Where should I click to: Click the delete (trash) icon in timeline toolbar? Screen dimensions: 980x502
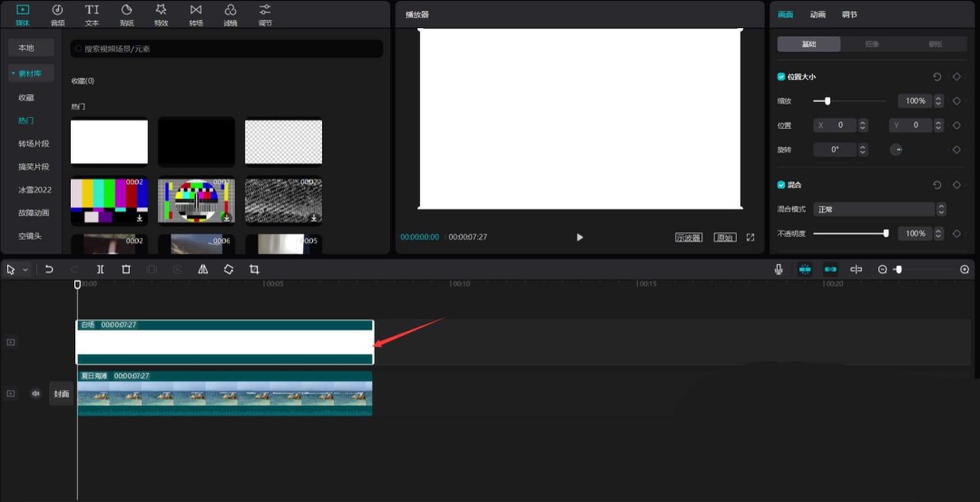tap(126, 270)
